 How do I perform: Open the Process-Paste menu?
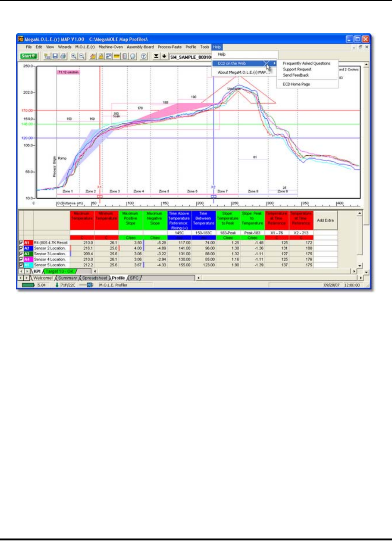click(170, 47)
